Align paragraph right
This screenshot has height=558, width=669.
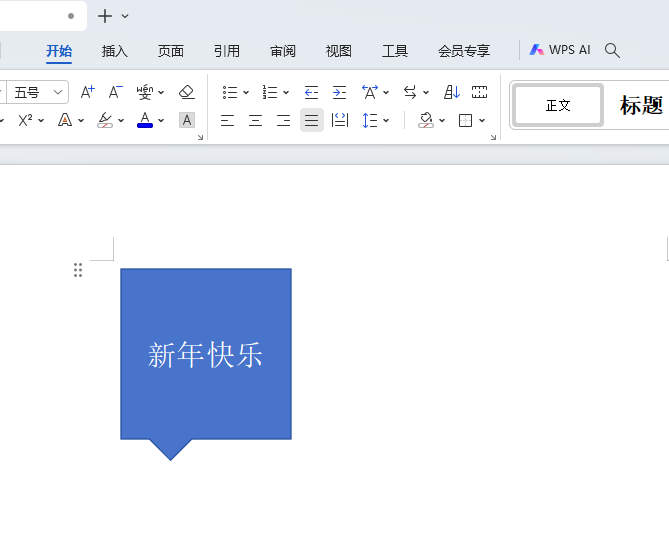[x=284, y=120]
